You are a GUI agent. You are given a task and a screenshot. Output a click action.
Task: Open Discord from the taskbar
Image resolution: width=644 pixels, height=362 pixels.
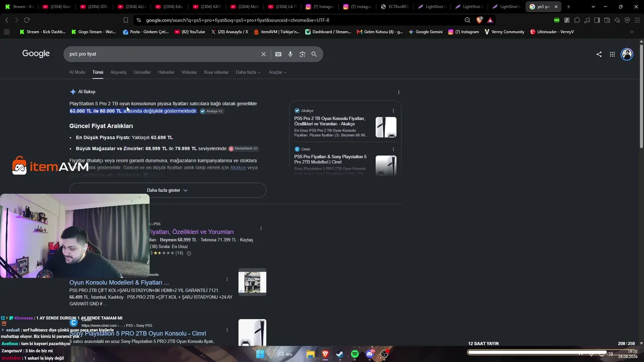pyautogui.click(x=370, y=354)
